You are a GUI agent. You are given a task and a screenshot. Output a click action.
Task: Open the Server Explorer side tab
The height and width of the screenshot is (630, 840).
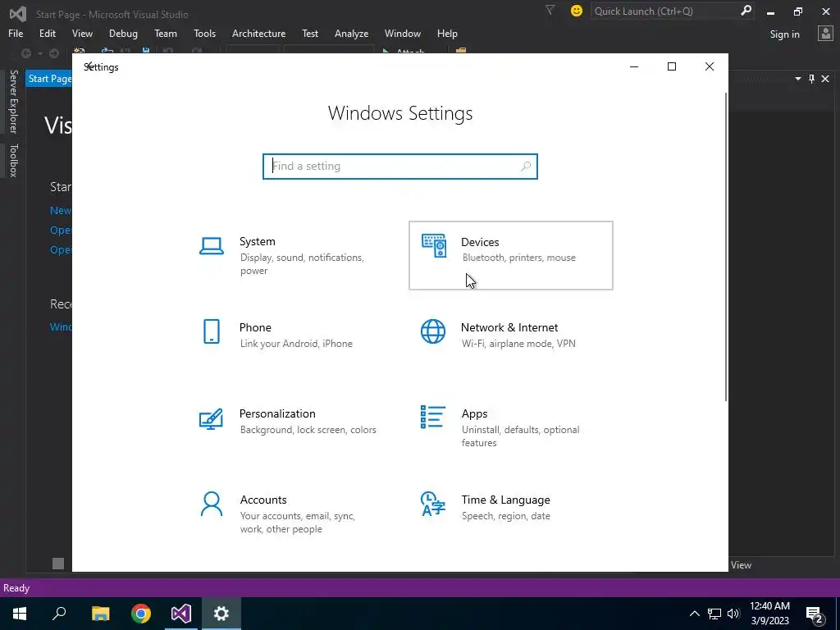(13, 101)
